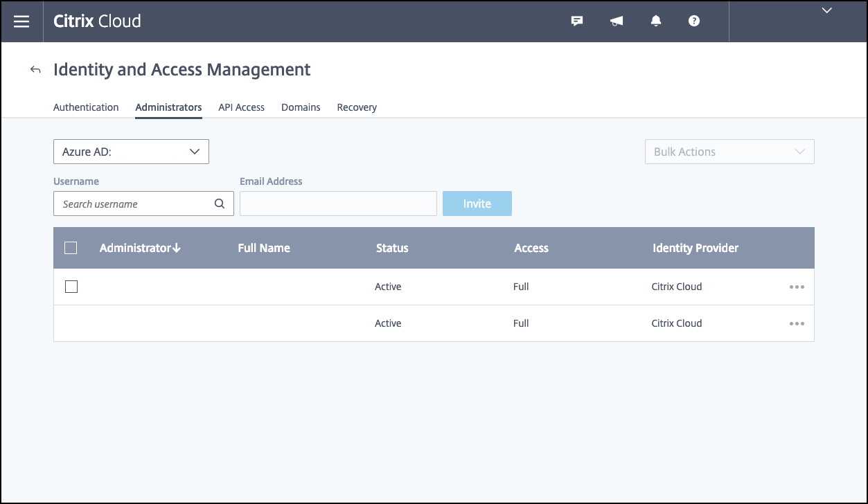Screen dimensions: 868x504
Task: Switch to the API Access tab
Action: click(241, 107)
